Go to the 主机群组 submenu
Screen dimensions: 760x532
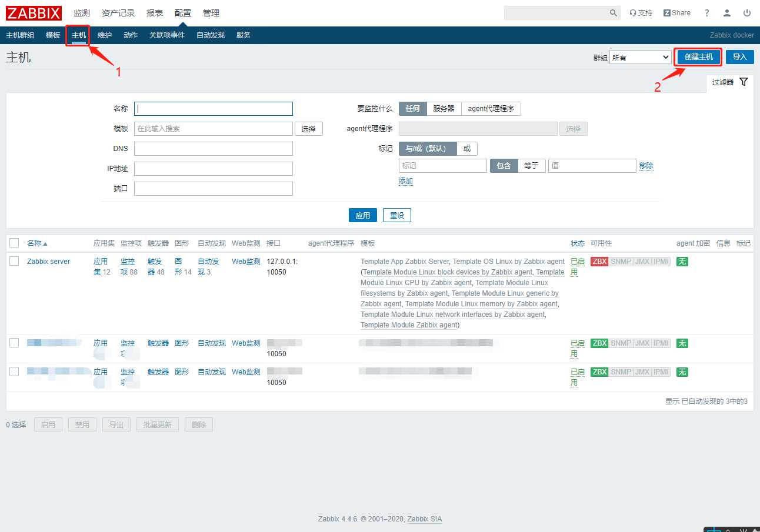pos(20,35)
